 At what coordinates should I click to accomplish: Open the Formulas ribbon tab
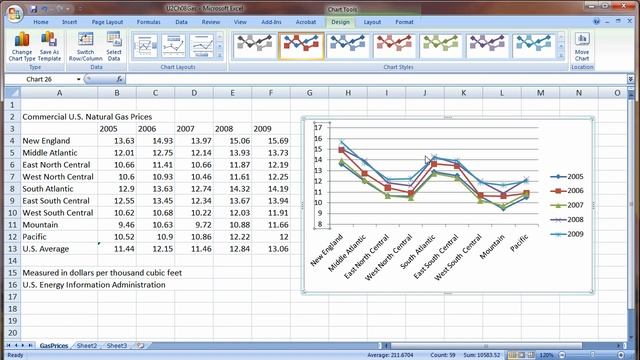click(149, 22)
